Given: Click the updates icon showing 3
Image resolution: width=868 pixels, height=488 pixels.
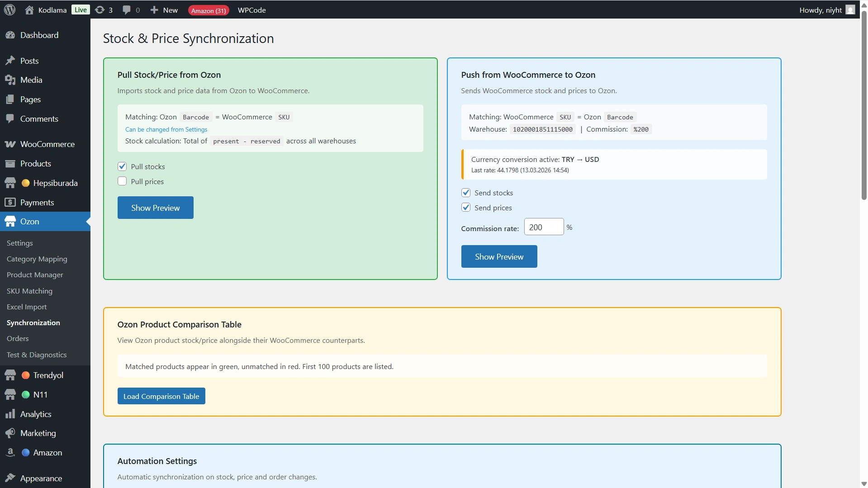Looking at the screenshot, I should (x=100, y=10).
